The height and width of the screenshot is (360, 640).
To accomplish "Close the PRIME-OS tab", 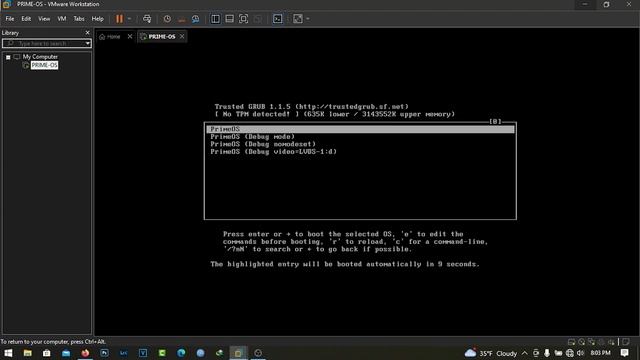I will tap(182, 37).
